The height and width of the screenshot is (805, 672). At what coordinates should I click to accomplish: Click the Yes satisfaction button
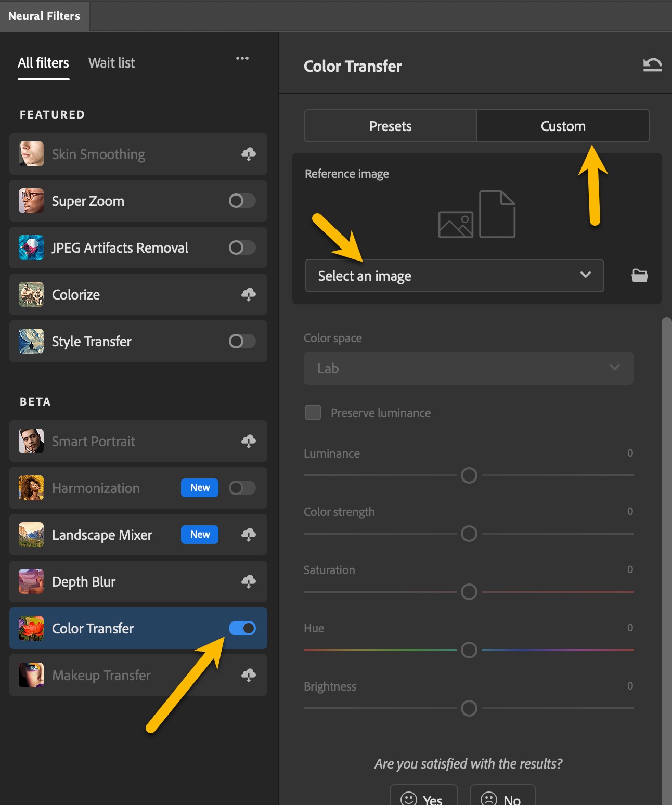tap(423, 798)
